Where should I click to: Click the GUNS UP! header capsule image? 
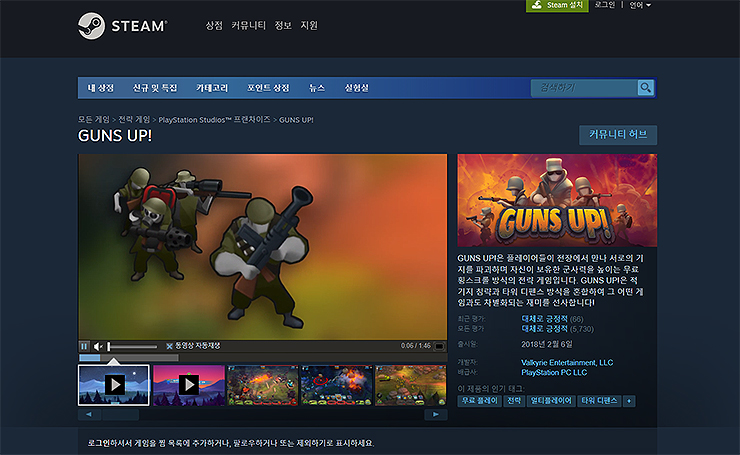[x=557, y=200]
